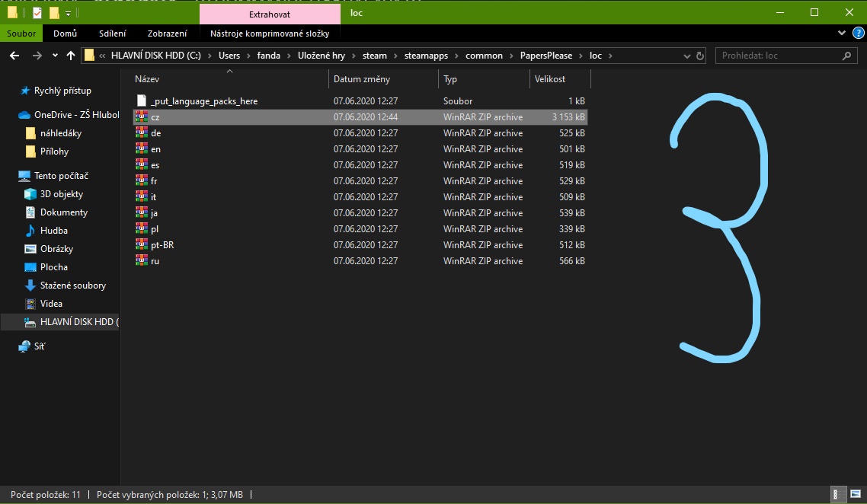Refresh the loc folder view
867x504 pixels.
click(699, 56)
